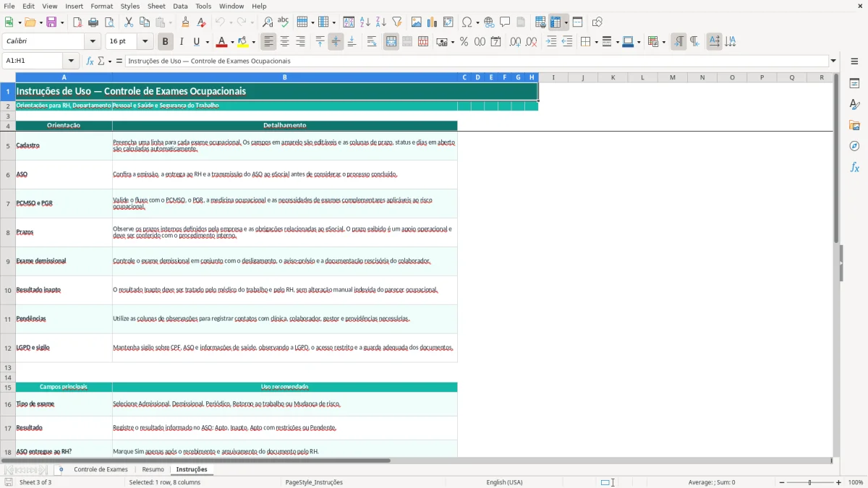Insert a hyperlink
The height and width of the screenshot is (488, 868).
click(x=490, y=22)
